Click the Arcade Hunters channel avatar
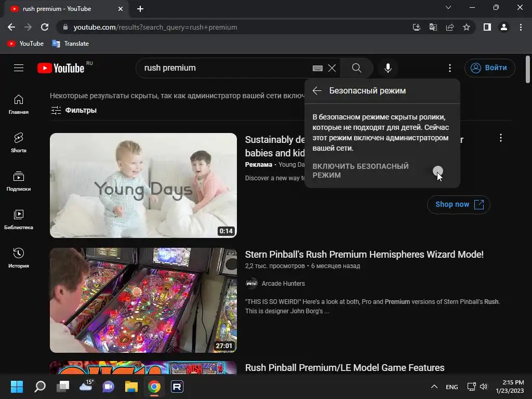The width and height of the screenshot is (532, 399). 251,283
